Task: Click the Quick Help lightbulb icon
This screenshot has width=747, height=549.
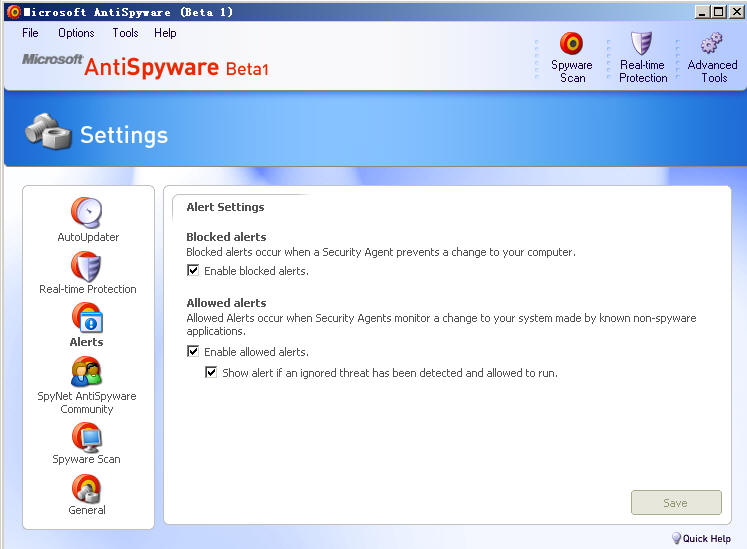Action: pos(676,538)
